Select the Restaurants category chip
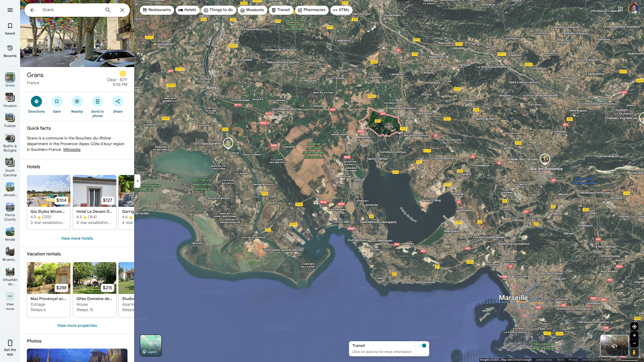644x362 pixels. click(x=157, y=10)
